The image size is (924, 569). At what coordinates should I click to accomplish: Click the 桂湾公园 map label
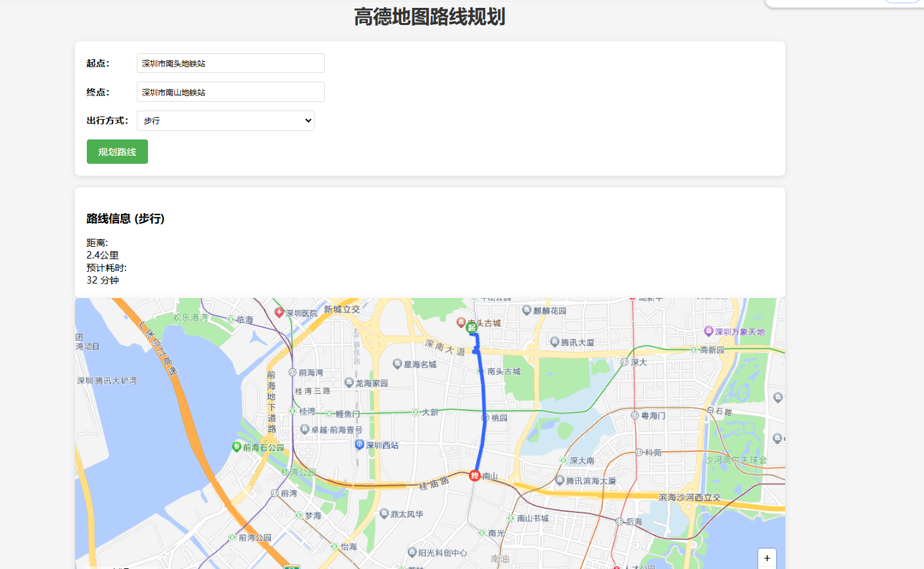(x=299, y=472)
